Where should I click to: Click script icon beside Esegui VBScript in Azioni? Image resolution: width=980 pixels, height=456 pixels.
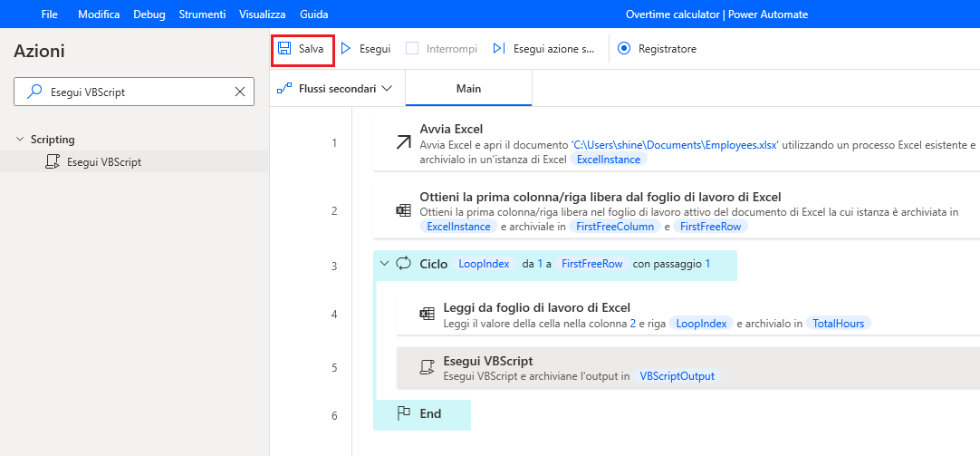pyautogui.click(x=53, y=162)
